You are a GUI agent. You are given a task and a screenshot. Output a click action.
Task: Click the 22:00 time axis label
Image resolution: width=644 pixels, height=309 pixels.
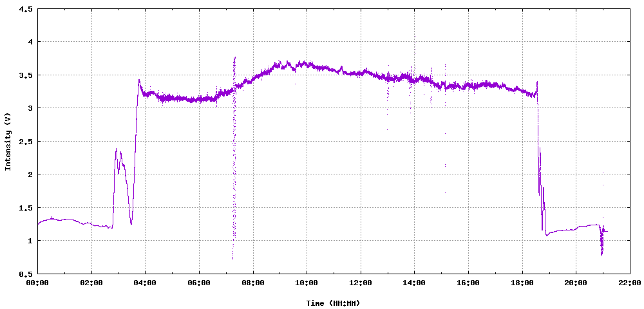tap(630, 283)
